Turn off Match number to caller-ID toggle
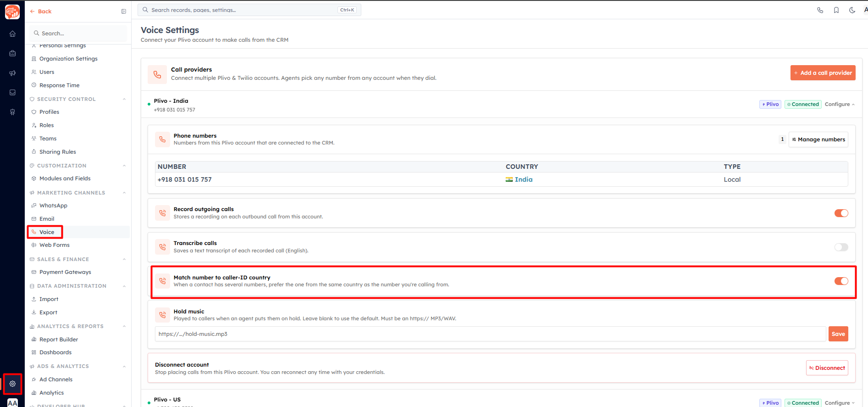The height and width of the screenshot is (407, 868). (x=841, y=281)
